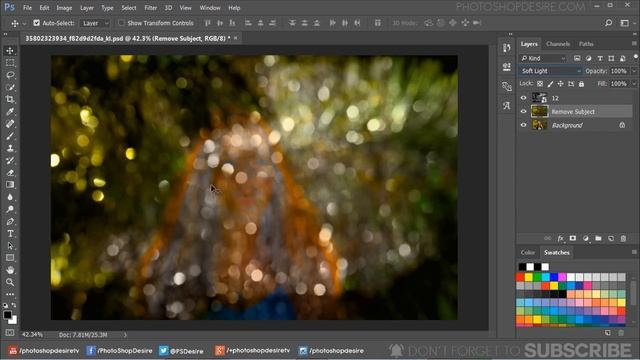The width and height of the screenshot is (640, 360).
Task: Open the Kind filter dropdown
Action: point(543,58)
